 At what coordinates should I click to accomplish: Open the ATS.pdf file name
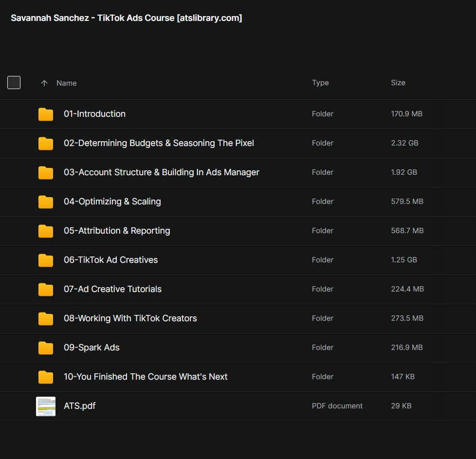[79, 406]
